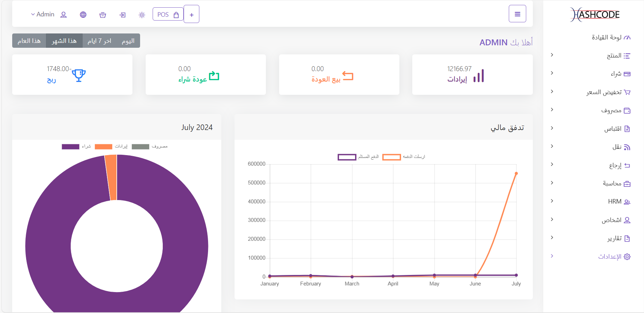The height and width of the screenshot is (313, 644).
Task: Click the اشخاص person icon
Action: point(627,220)
